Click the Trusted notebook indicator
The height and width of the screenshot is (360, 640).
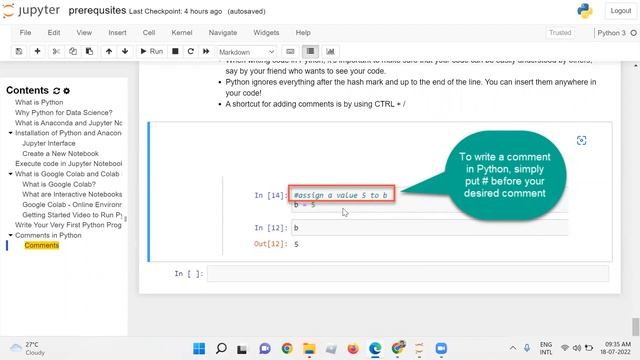click(x=560, y=33)
